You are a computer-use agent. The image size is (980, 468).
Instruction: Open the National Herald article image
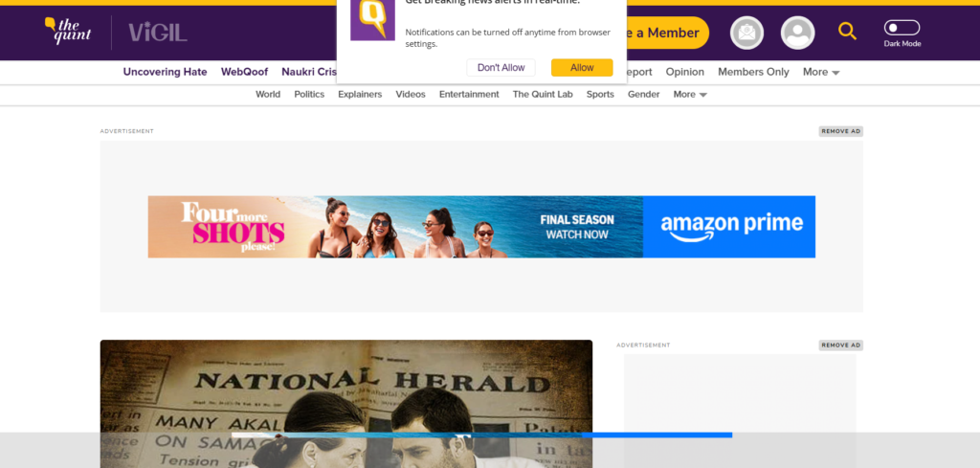[346, 404]
